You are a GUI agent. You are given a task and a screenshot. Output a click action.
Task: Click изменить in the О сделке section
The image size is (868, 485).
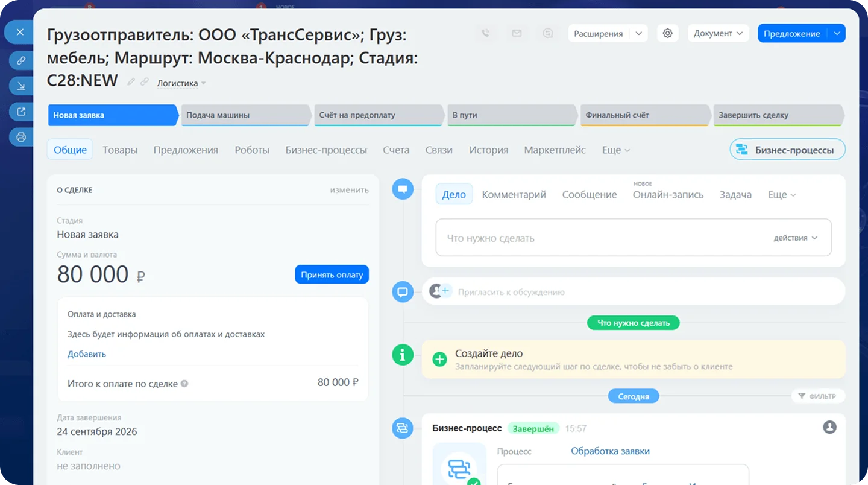point(349,190)
